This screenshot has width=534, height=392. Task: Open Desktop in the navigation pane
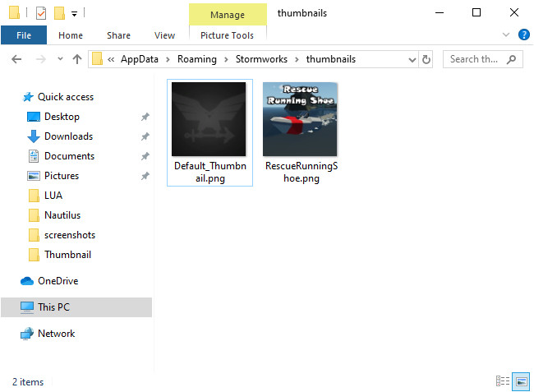point(62,117)
